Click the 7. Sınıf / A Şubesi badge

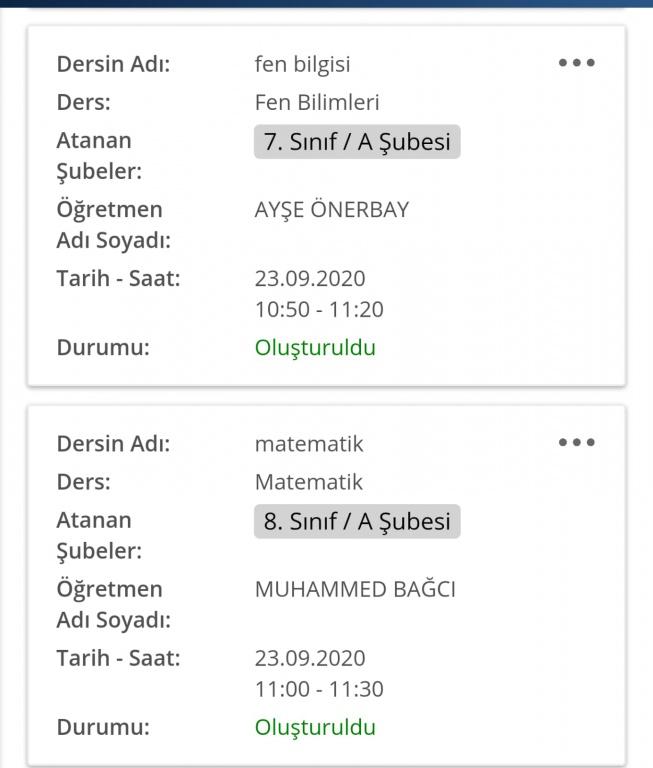pos(357,142)
